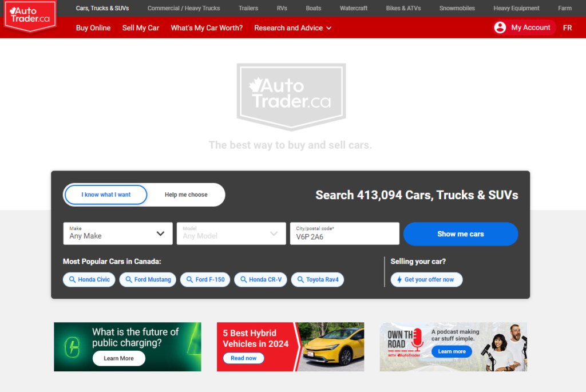Open the Trailers category
This screenshot has width=586, height=392.
point(248,8)
